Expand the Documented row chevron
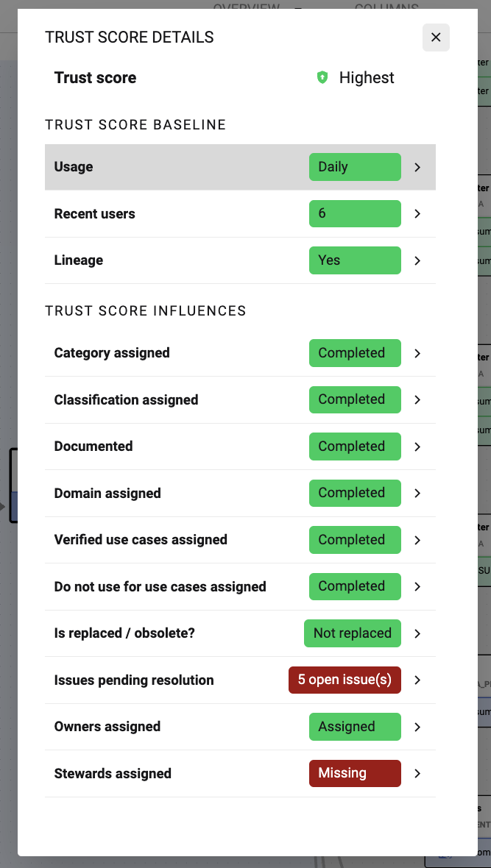This screenshot has height=868, width=491. tap(417, 447)
